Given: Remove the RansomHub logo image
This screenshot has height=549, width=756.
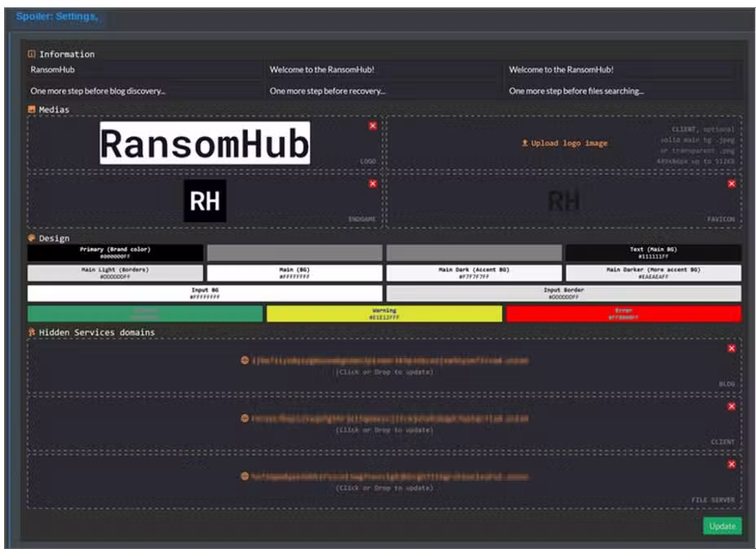Looking at the screenshot, I should click(373, 126).
